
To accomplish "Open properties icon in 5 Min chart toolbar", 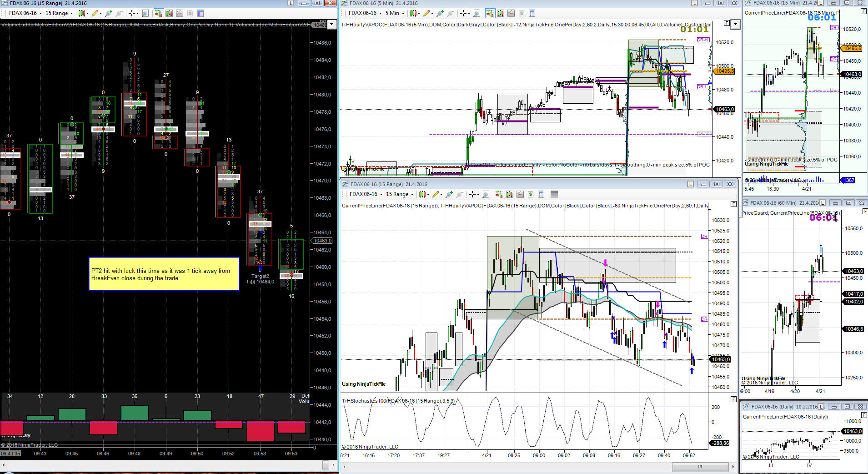I will coord(532,13).
